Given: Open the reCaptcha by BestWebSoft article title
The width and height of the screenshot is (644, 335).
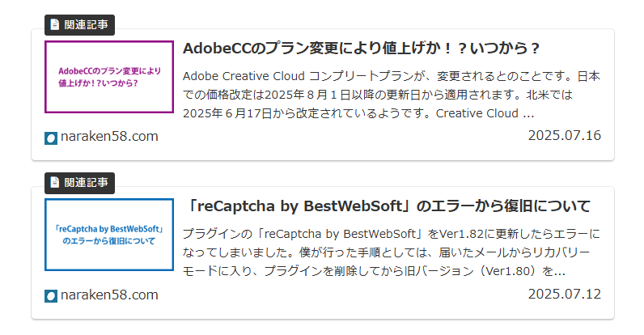Looking at the screenshot, I should tap(388, 206).
